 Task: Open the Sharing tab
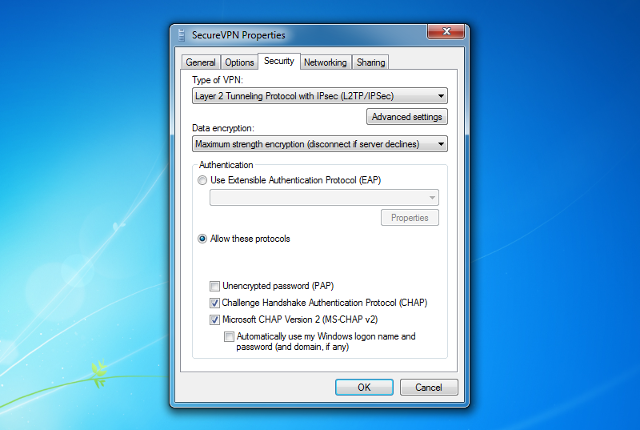click(371, 62)
